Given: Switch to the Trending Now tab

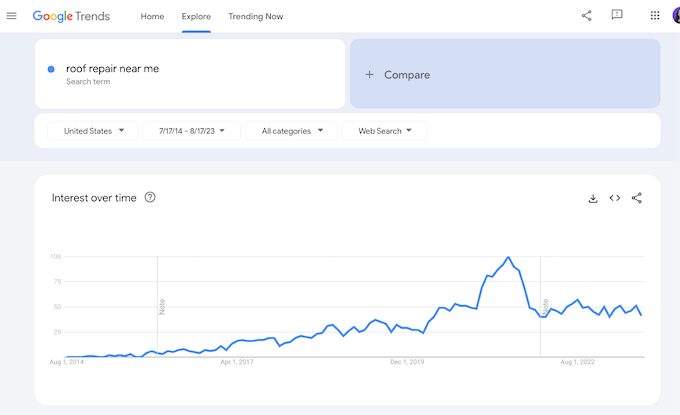Looking at the screenshot, I should click(x=255, y=17).
